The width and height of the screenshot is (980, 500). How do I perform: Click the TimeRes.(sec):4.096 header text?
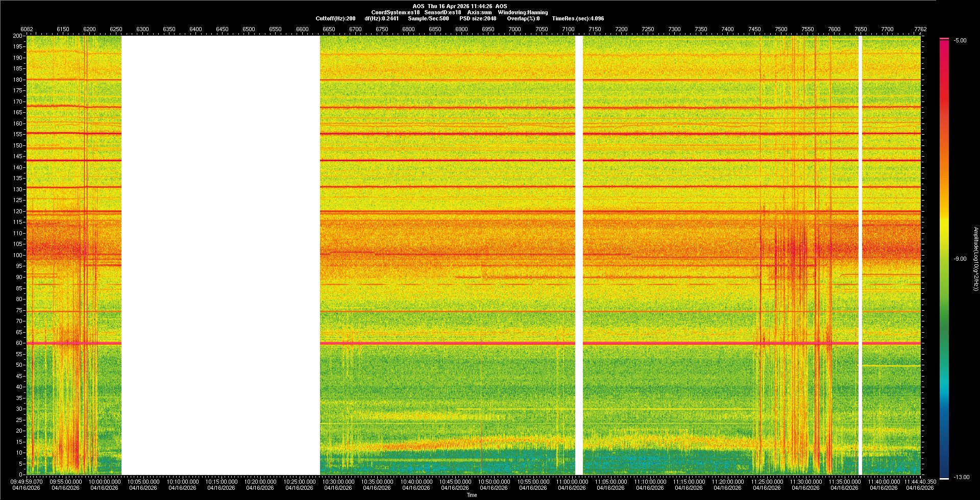(578, 18)
